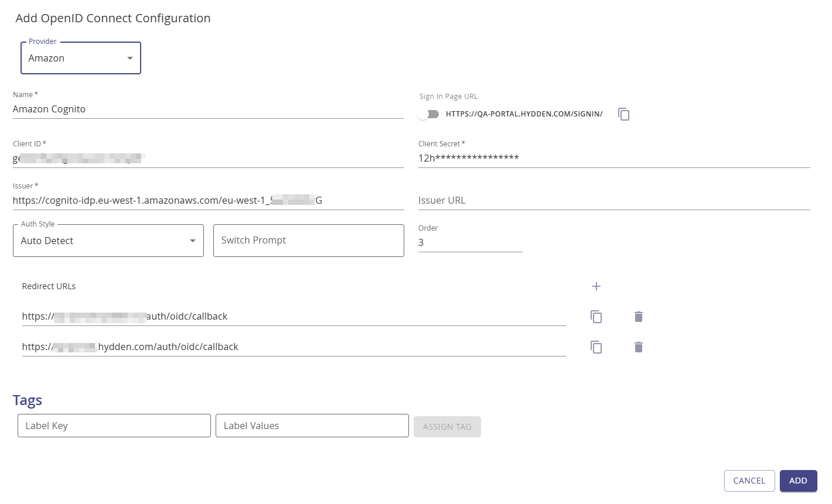Click the ADD button
832x504 pixels.
pos(798,481)
